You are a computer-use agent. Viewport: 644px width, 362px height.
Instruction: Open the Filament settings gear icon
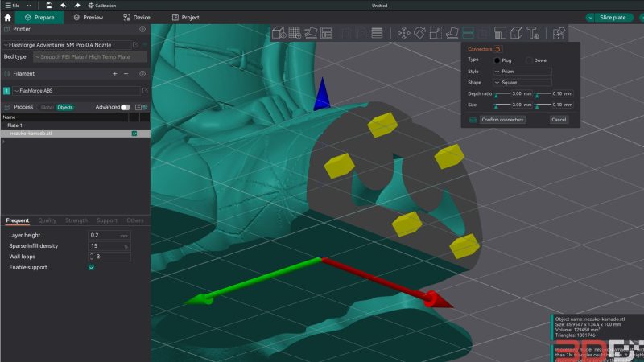[x=142, y=73]
